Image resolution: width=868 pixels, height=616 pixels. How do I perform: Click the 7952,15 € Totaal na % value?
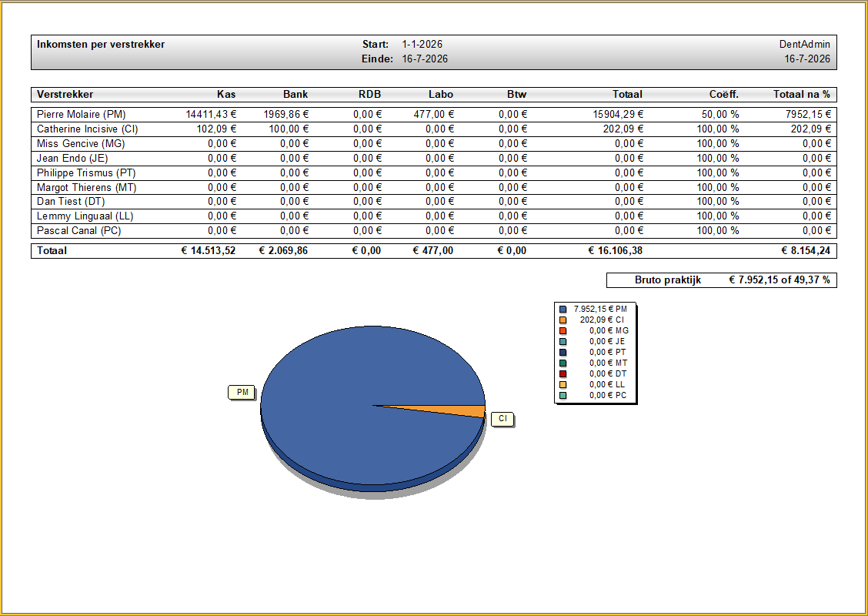[x=808, y=115]
